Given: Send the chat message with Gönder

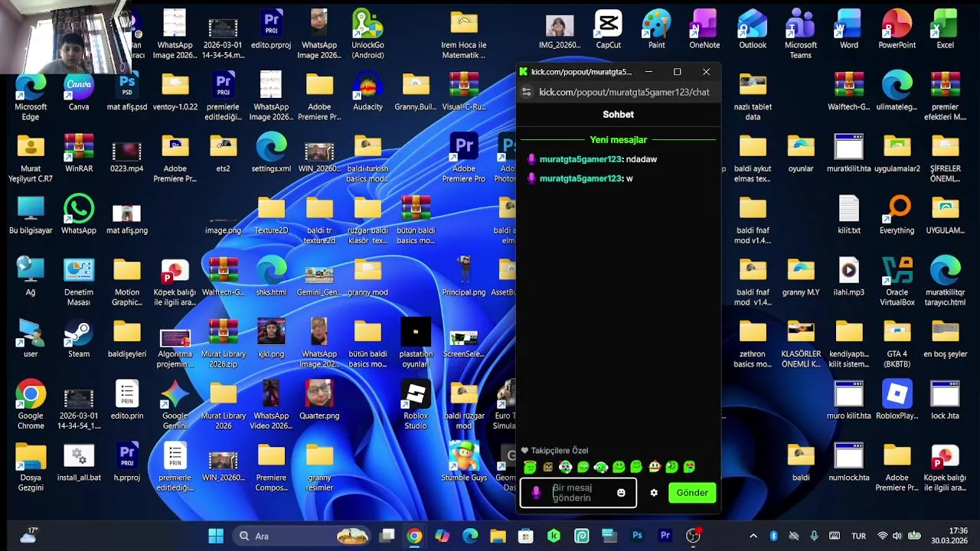Looking at the screenshot, I should click(x=692, y=493).
